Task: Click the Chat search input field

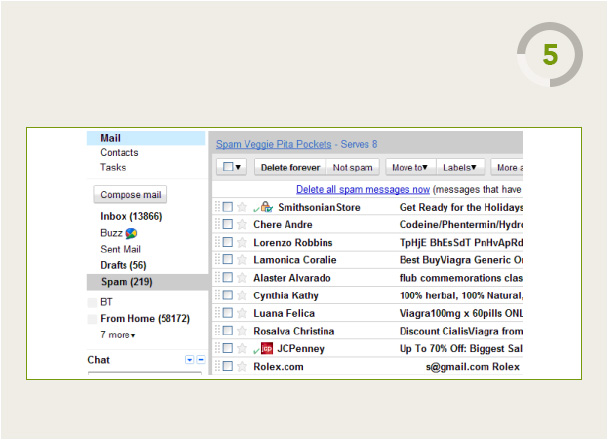Action: pos(145,373)
